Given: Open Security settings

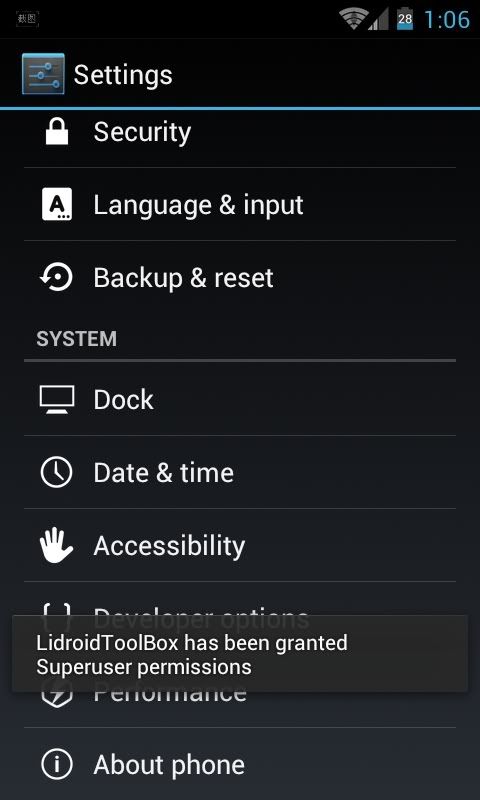Looking at the screenshot, I should (240, 132).
